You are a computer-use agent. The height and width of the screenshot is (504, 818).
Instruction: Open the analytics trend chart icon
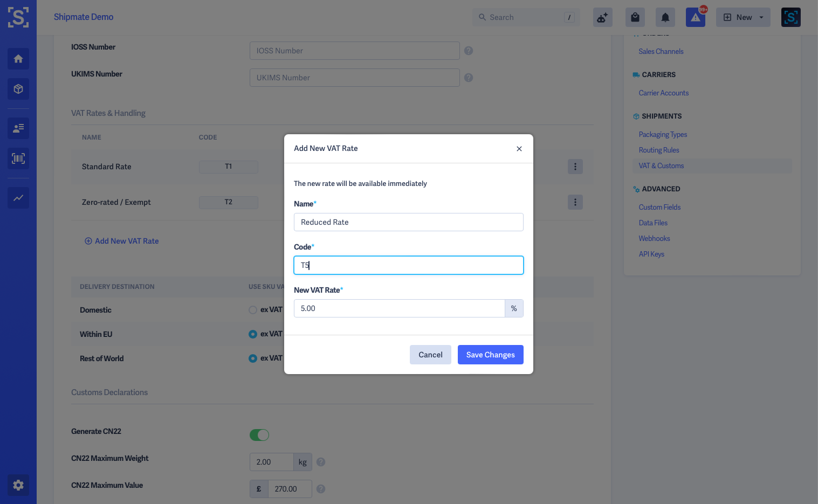(18, 198)
